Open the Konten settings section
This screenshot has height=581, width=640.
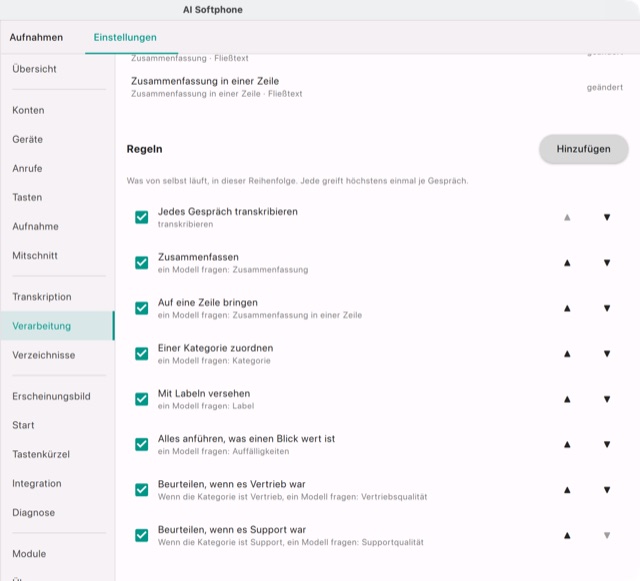tap(57, 110)
